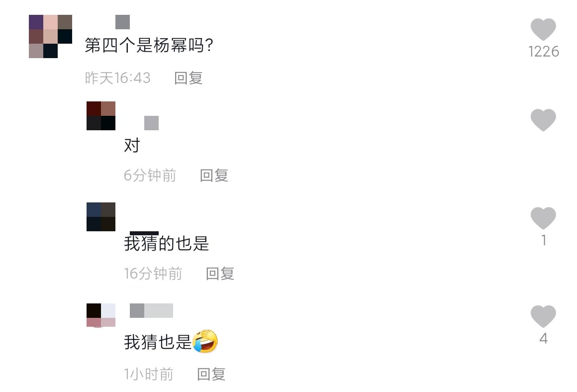
Task: Tap the 1226 like count
Action: [x=543, y=51]
